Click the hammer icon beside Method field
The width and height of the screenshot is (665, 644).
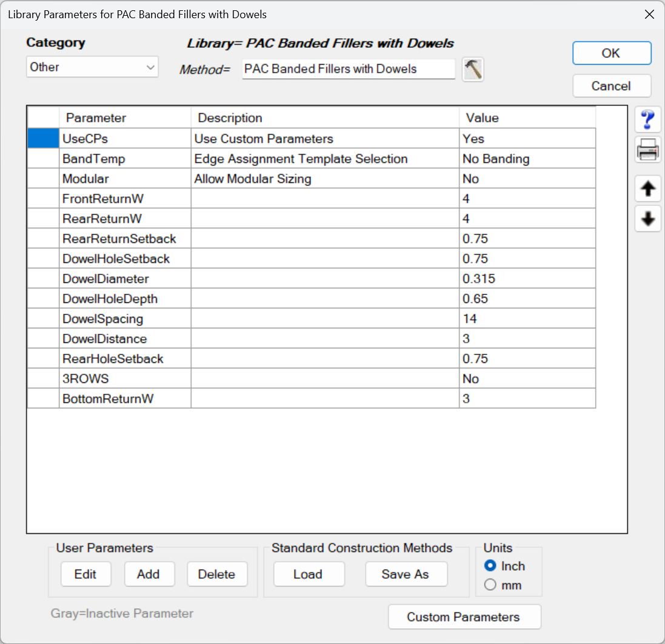click(x=473, y=69)
